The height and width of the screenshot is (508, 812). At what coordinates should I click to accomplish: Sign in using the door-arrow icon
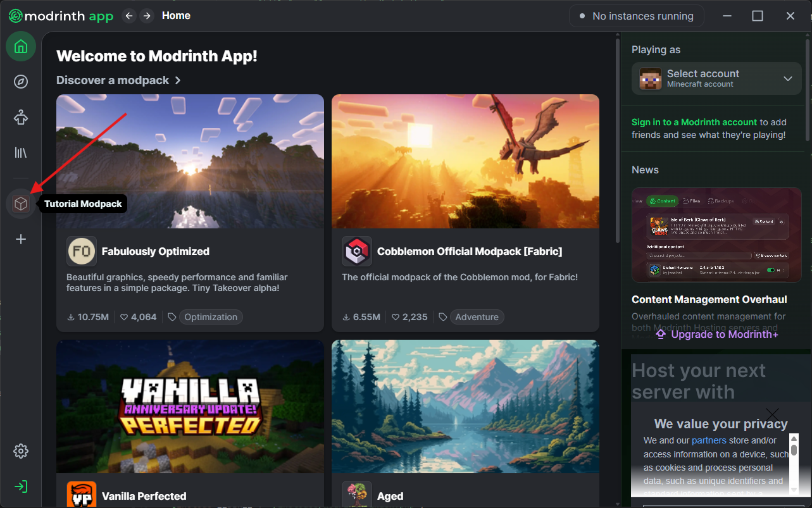[x=20, y=486]
